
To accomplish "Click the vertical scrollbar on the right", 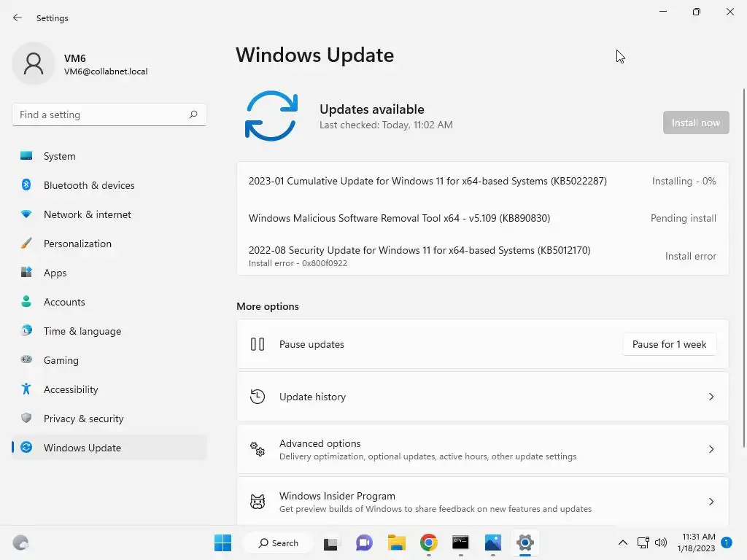I will pyautogui.click(x=743, y=268).
